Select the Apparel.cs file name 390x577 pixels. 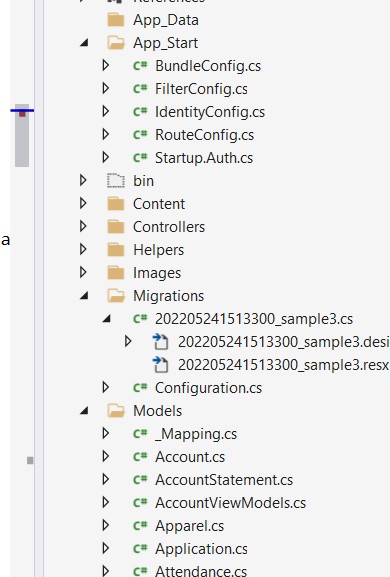(x=189, y=526)
